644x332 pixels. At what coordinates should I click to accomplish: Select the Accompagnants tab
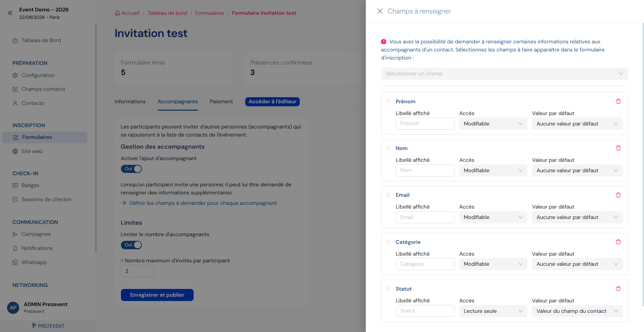pos(178,102)
